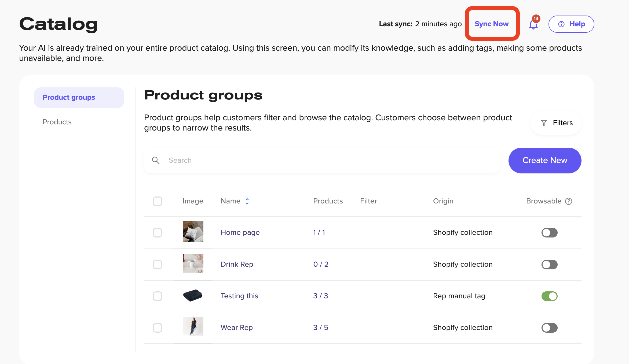Click the Origin column header
The width and height of the screenshot is (629, 364).
443,201
